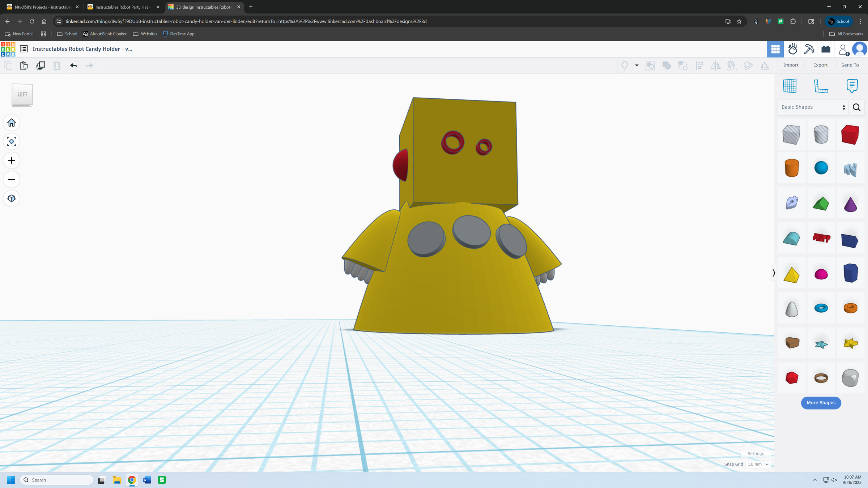This screenshot has width=868, height=488.
Task: Click the Align tool icon
Action: click(699, 65)
